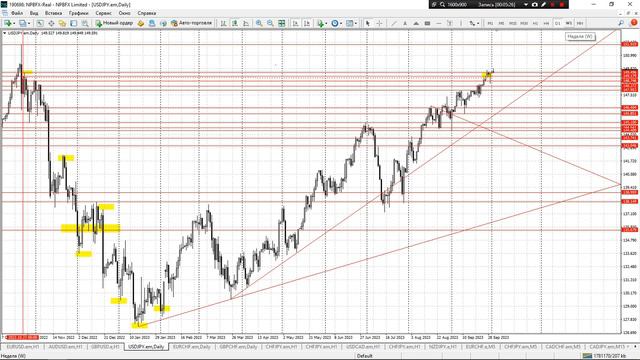Open the Графики menu
The width and height of the screenshot is (640, 360).
tap(78, 13)
